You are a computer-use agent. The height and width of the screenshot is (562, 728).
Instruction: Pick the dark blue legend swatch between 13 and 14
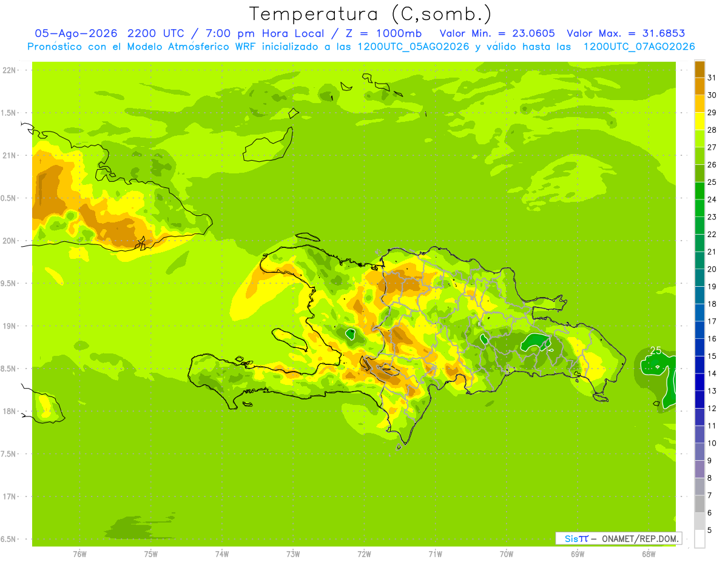coord(699,383)
